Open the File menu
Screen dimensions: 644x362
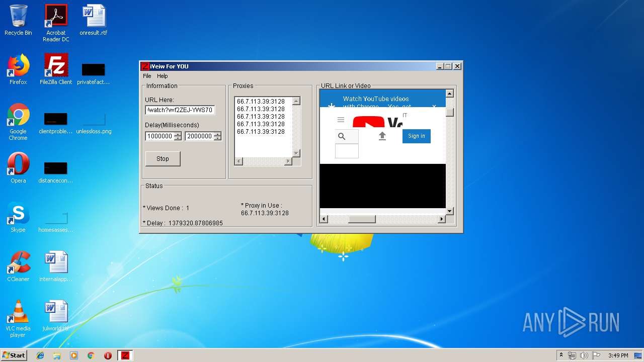[x=147, y=76]
